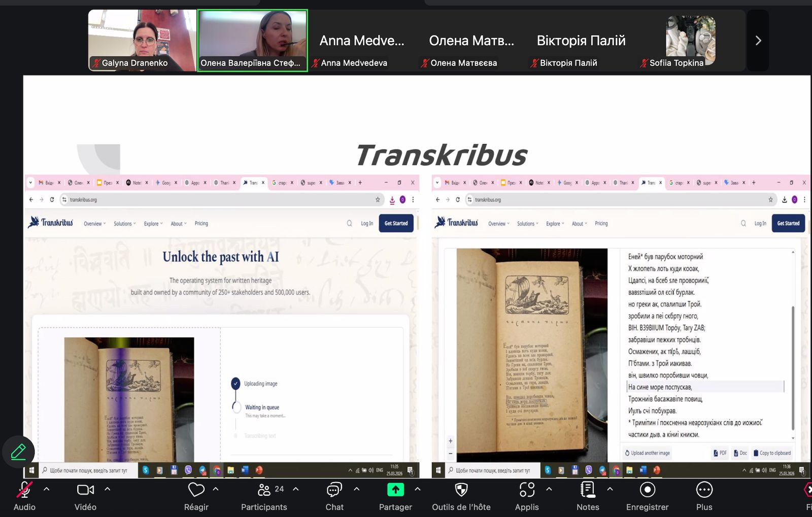Zoom out on book image with minus button
The image size is (812, 517).
point(450,453)
